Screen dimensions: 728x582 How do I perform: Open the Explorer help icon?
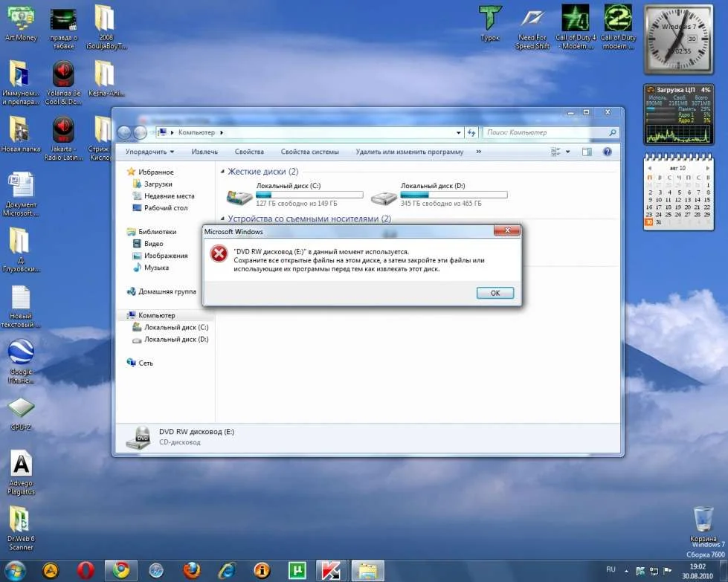[607, 152]
